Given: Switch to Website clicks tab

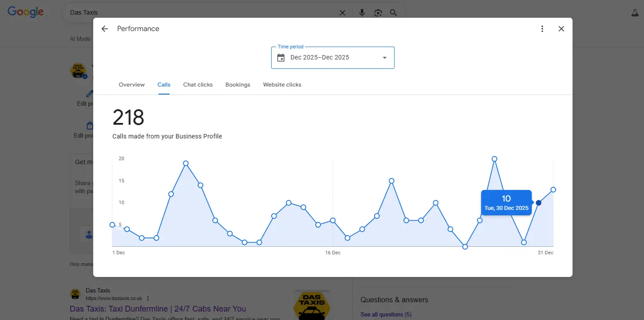Looking at the screenshot, I should coord(282,85).
